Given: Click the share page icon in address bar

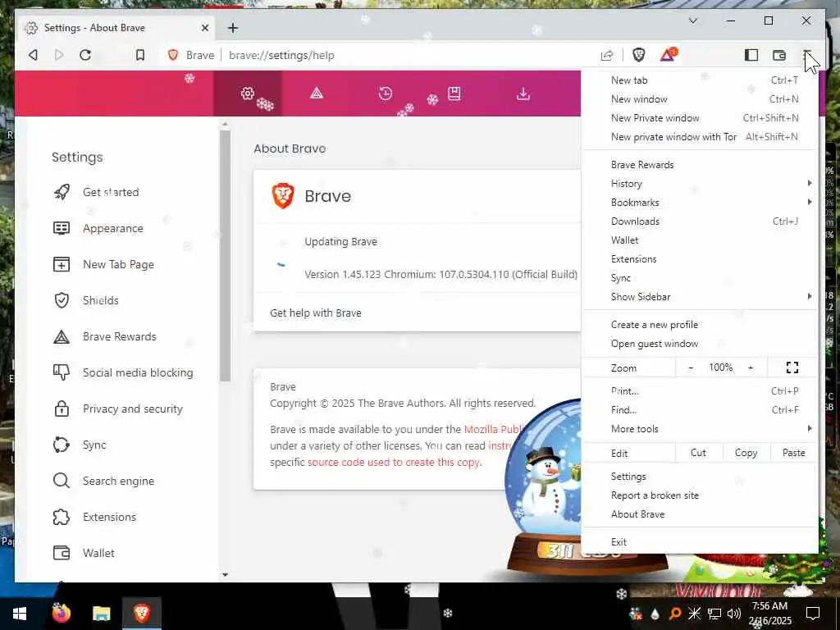Looking at the screenshot, I should pyautogui.click(x=607, y=55).
